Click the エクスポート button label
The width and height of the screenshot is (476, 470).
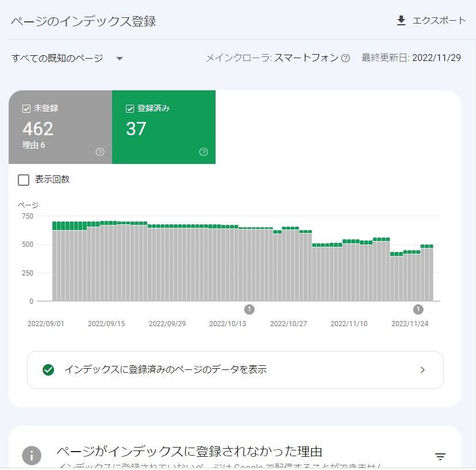pos(439,21)
